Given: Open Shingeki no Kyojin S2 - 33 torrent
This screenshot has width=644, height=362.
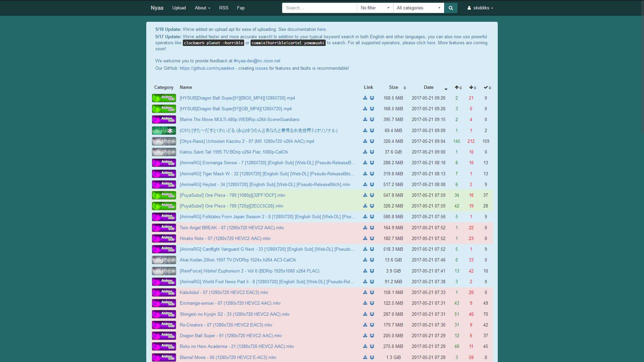Looking at the screenshot, I should [x=234, y=314].
